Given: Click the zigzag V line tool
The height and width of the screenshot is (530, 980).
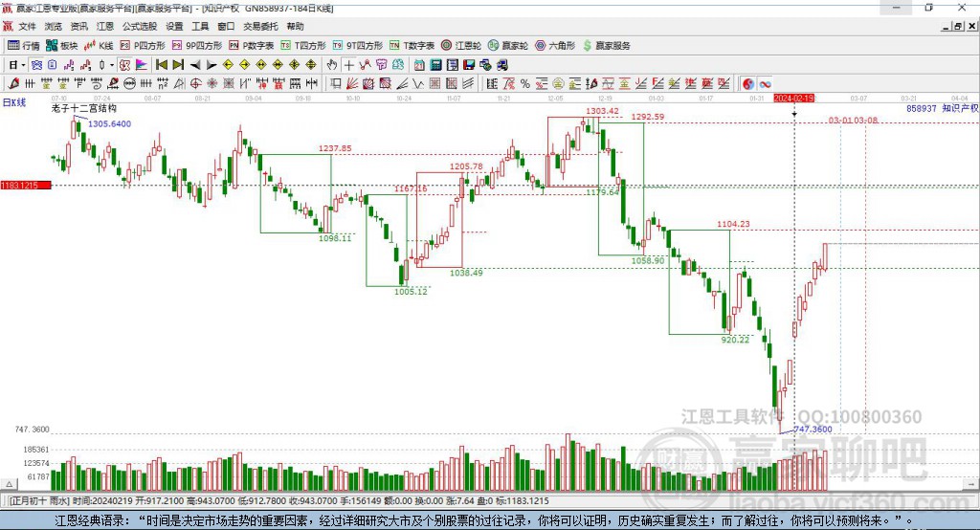Looking at the screenshot, I should 418,84.
